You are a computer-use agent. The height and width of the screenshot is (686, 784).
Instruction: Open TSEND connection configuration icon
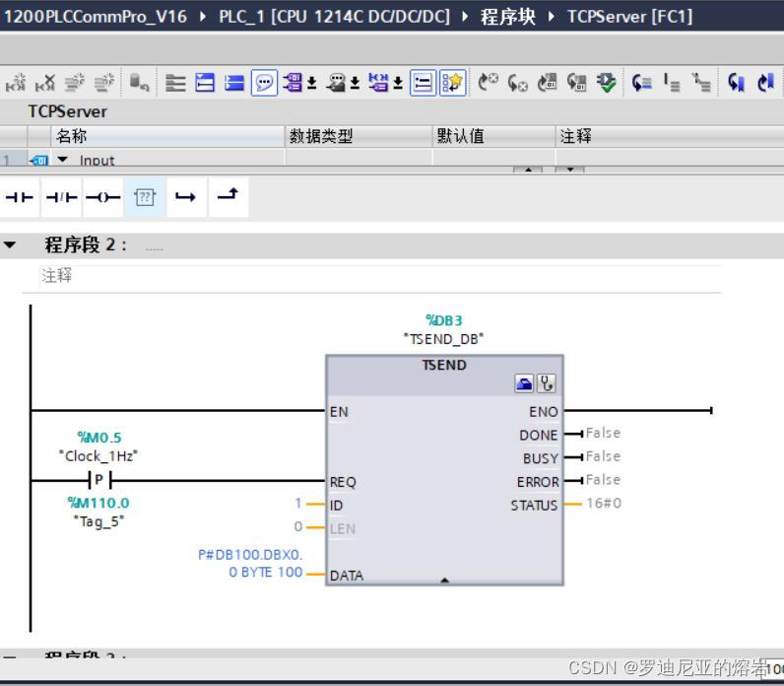(524, 383)
